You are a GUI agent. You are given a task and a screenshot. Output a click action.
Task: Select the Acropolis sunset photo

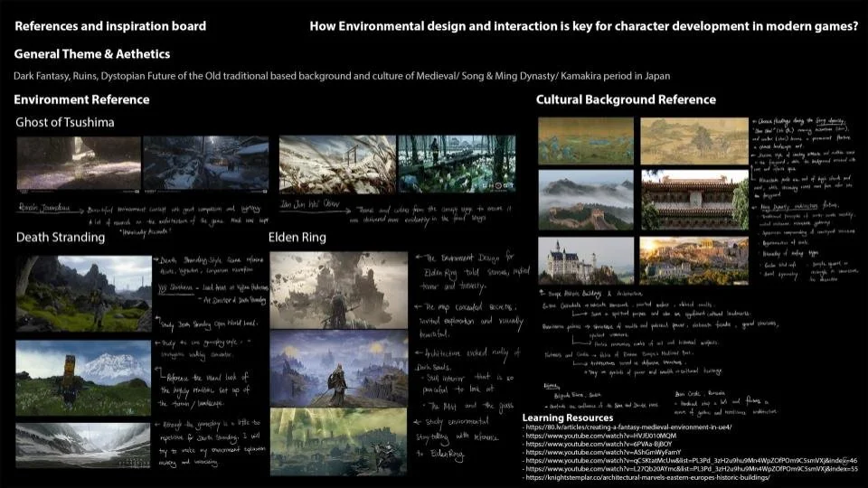693,261
